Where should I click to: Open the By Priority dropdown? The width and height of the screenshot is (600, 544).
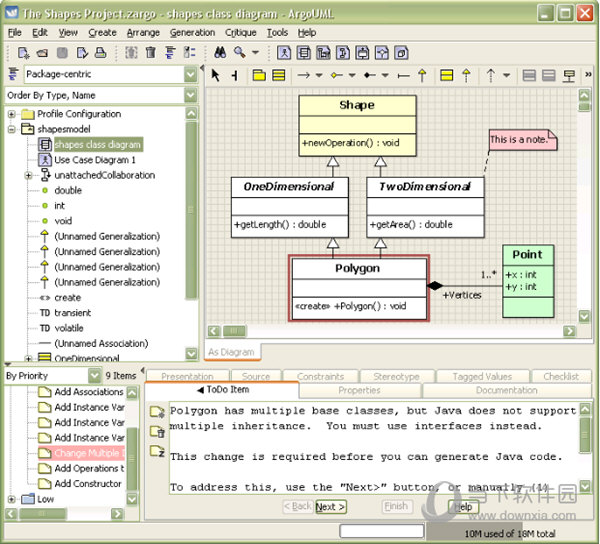[95, 376]
